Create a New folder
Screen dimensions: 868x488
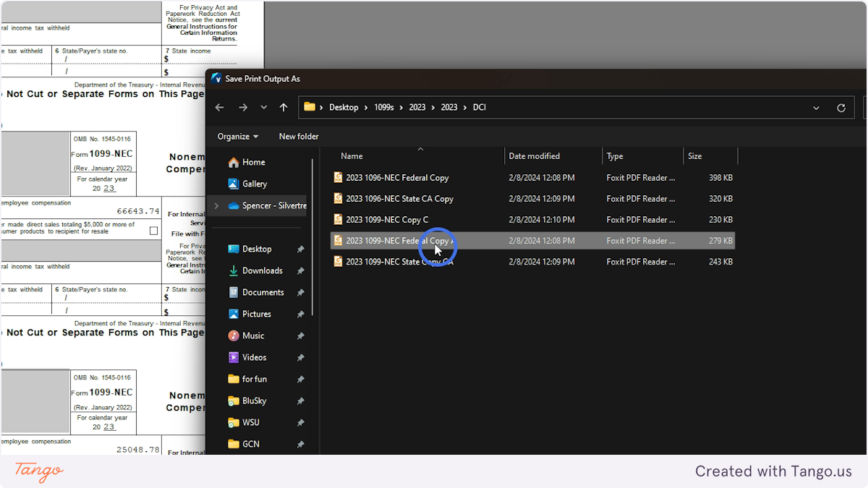tap(299, 137)
